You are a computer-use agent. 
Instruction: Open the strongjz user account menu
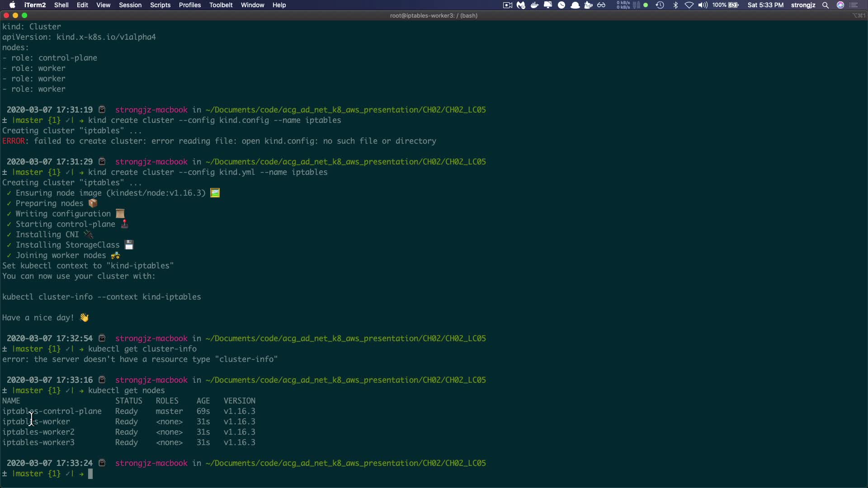tap(803, 5)
